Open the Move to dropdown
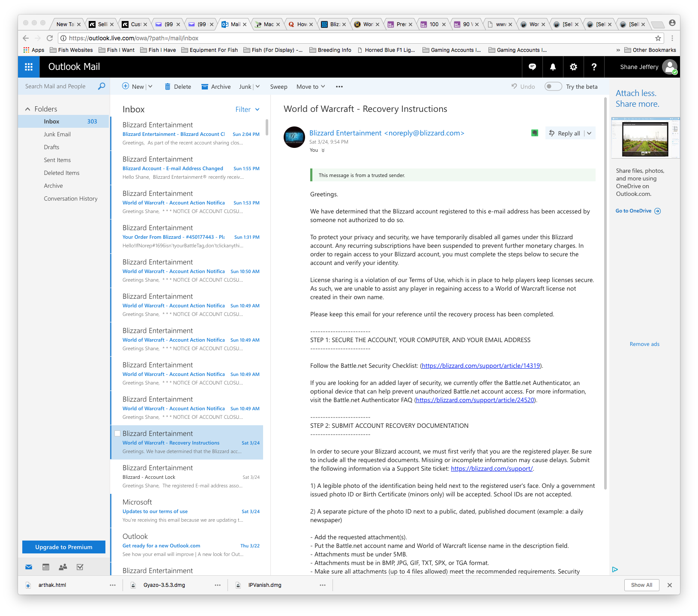698x616 pixels. 311,87
